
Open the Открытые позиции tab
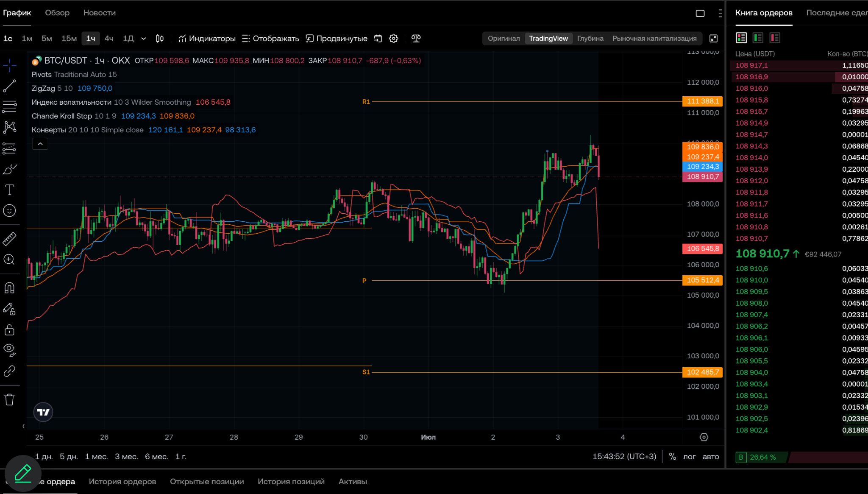click(x=207, y=482)
